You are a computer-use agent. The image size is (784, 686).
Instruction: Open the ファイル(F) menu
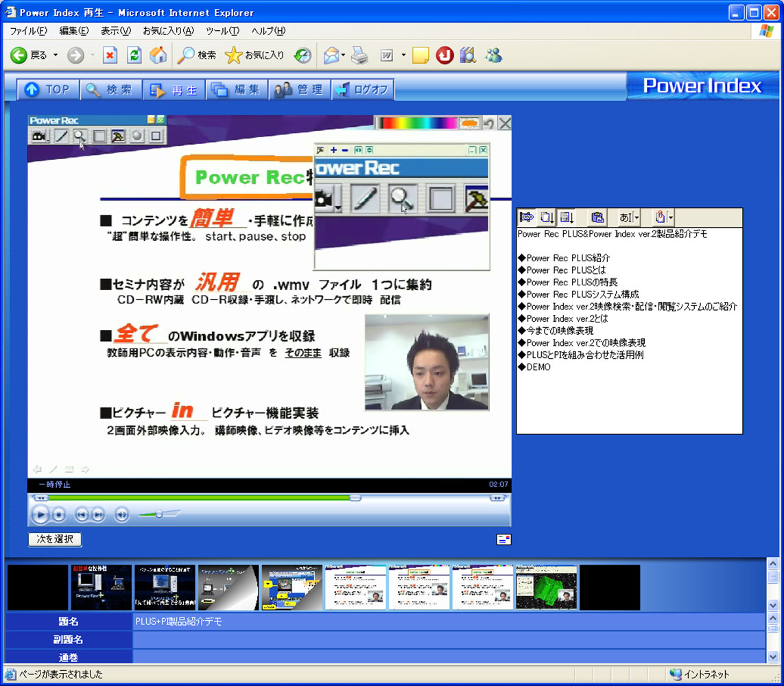pos(29,31)
